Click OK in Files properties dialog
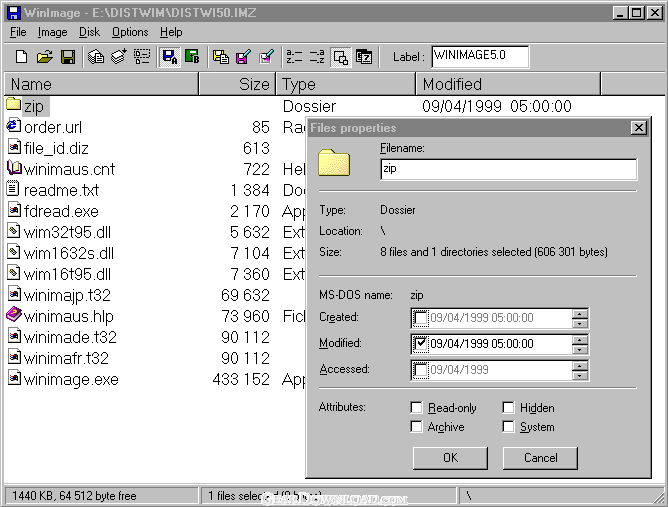This screenshot has height=507, width=668. (x=450, y=458)
